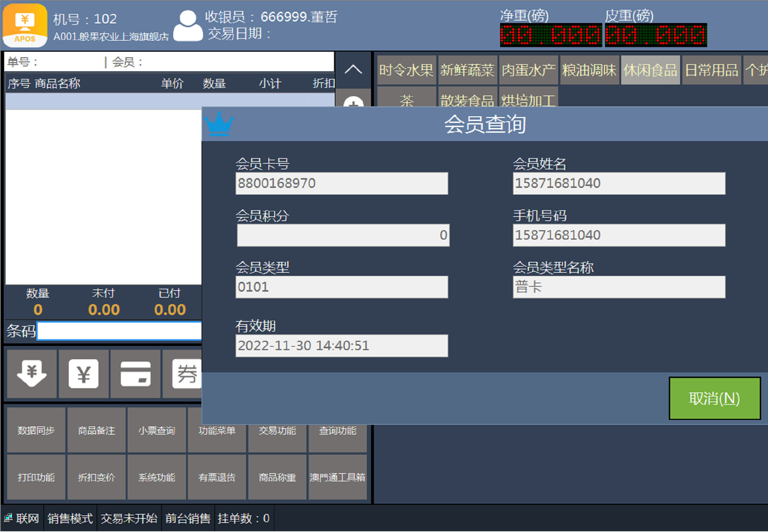This screenshot has width=768, height=532.
Task: Open the 粮油调味 category tab
Action: 589,70
